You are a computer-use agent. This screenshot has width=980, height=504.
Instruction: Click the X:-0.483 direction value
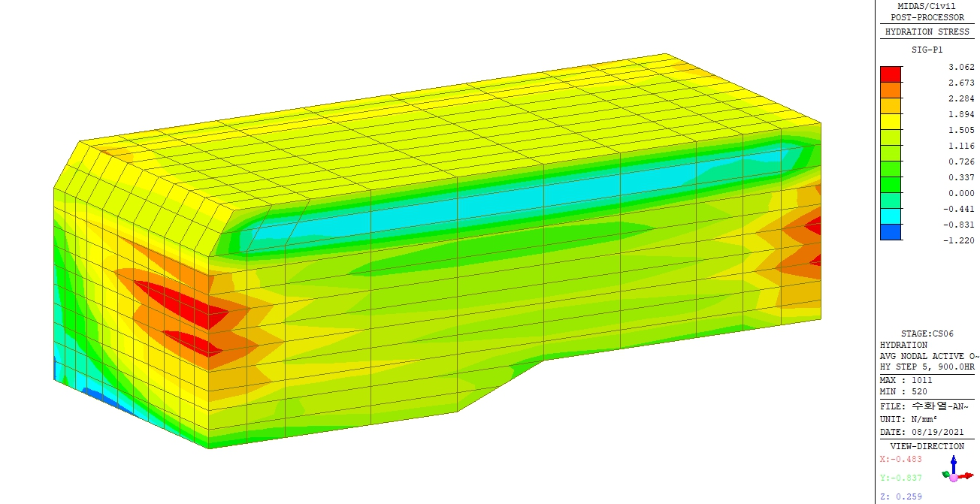pyautogui.click(x=900, y=459)
